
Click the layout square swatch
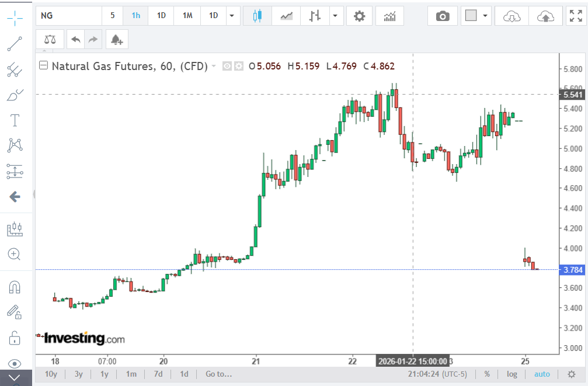pos(471,16)
